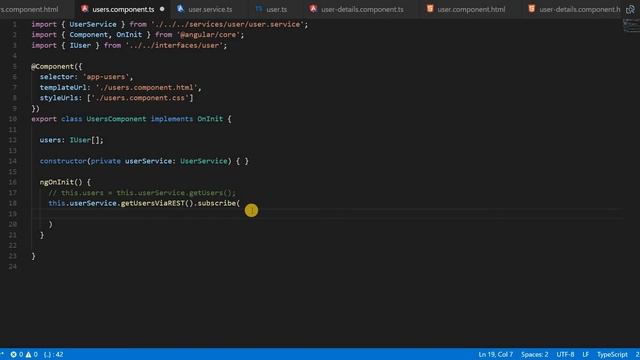The image size is (640, 360).
Task: Click the './users.component.css' styleUrls string
Action: (140, 98)
